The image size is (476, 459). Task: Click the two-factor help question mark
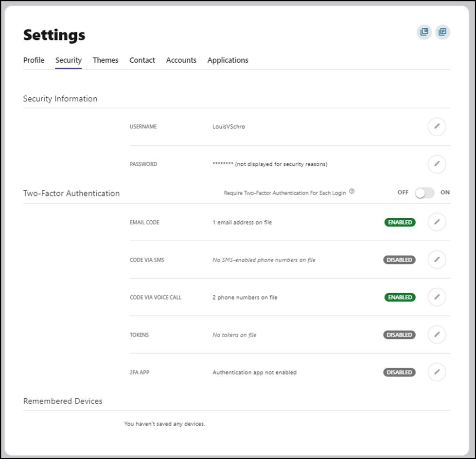352,192
